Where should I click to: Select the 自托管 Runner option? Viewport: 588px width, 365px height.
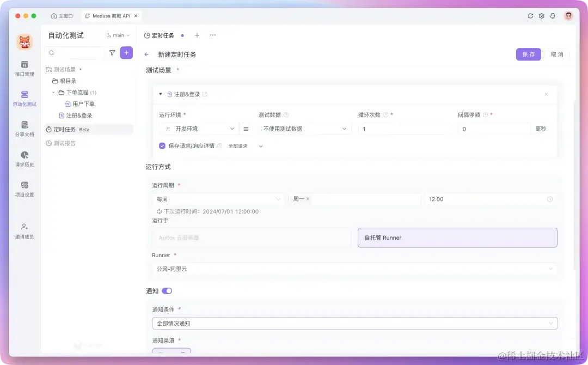tap(457, 238)
